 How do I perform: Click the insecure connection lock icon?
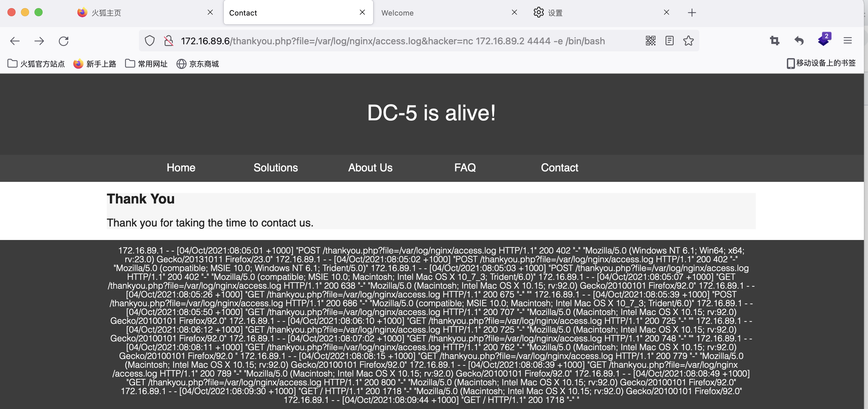(x=168, y=41)
